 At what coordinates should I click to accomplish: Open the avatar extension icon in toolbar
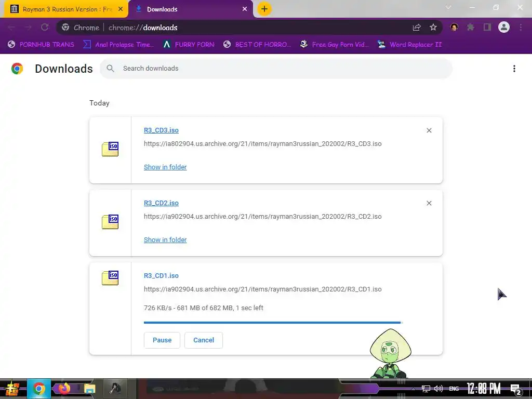click(x=454, y=27)
